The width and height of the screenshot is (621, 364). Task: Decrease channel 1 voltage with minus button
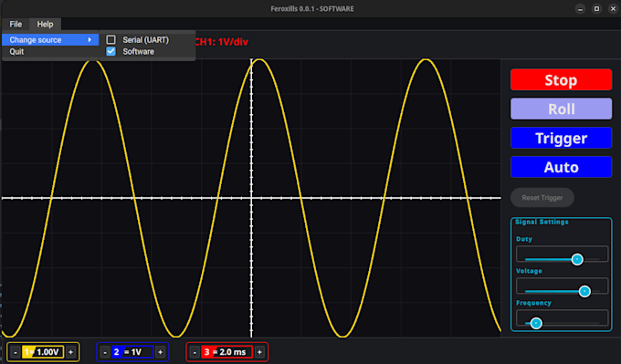click(16, 352)
